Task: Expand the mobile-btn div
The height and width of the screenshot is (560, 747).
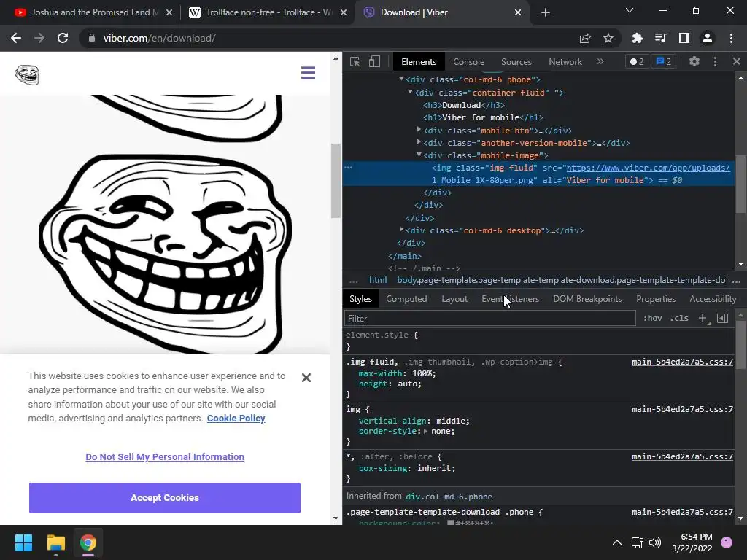Action: [419, 130]
